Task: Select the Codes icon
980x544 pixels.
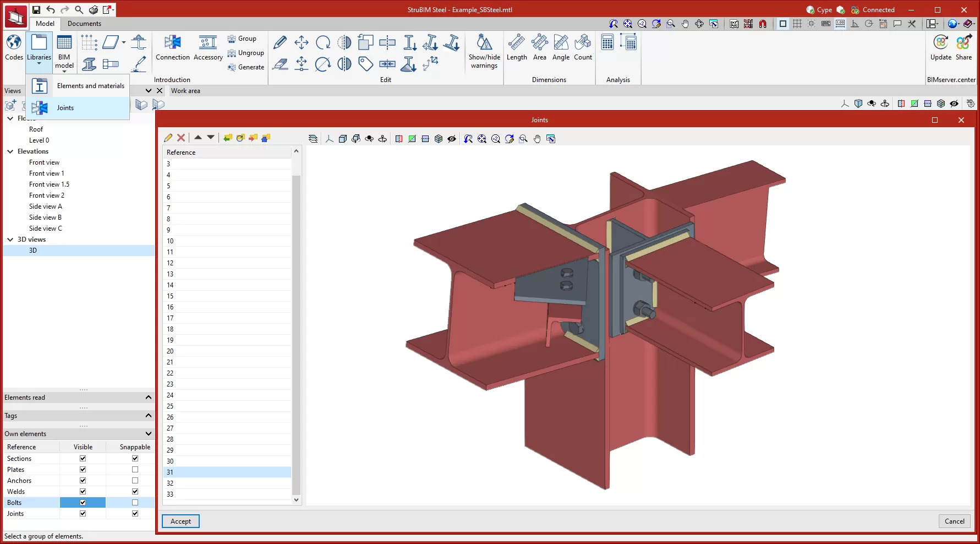Action: click(14, 48)
